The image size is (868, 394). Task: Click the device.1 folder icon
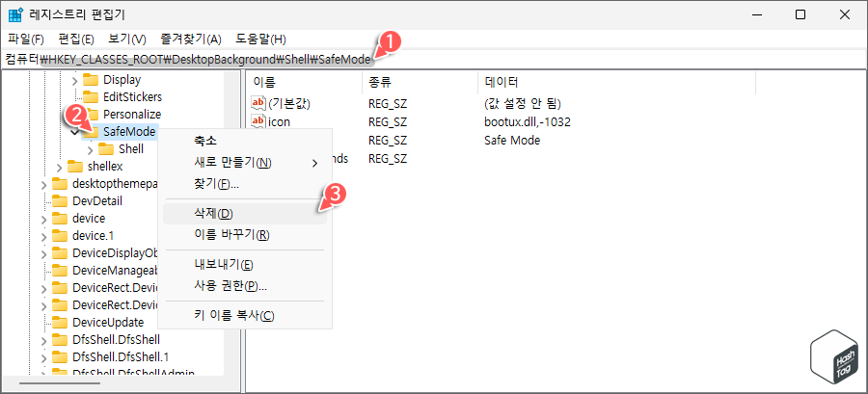click(59, 235)
